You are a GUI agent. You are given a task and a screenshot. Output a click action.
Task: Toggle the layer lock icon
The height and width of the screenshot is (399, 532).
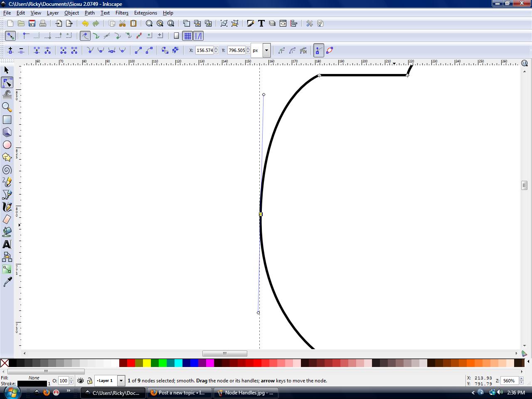tap(90, 381)
